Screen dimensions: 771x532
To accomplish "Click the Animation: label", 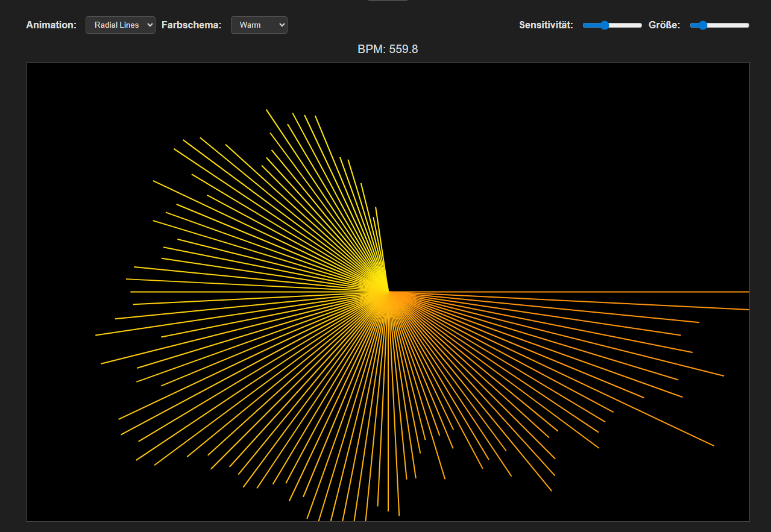I will [x=51, y=25].
